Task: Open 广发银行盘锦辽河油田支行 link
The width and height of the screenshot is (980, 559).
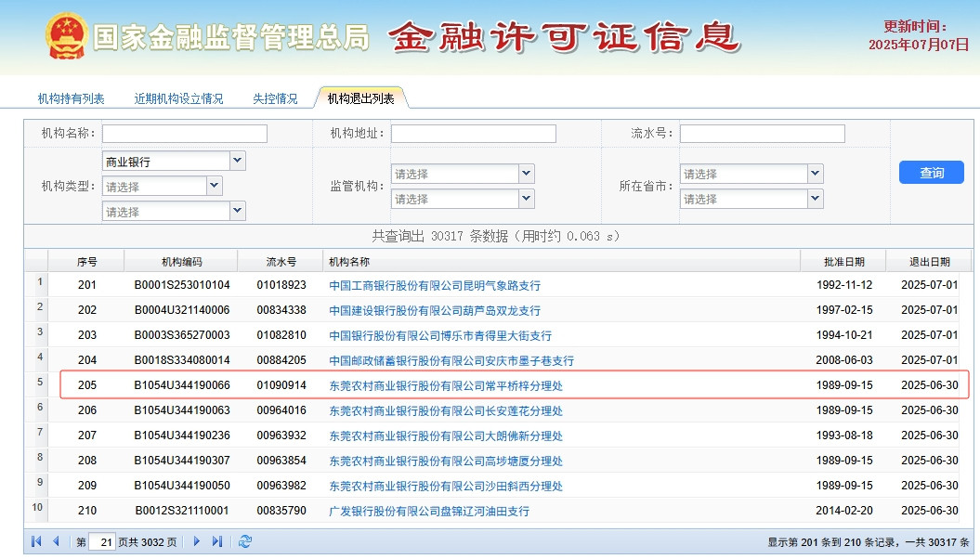Action: point(429,511)
